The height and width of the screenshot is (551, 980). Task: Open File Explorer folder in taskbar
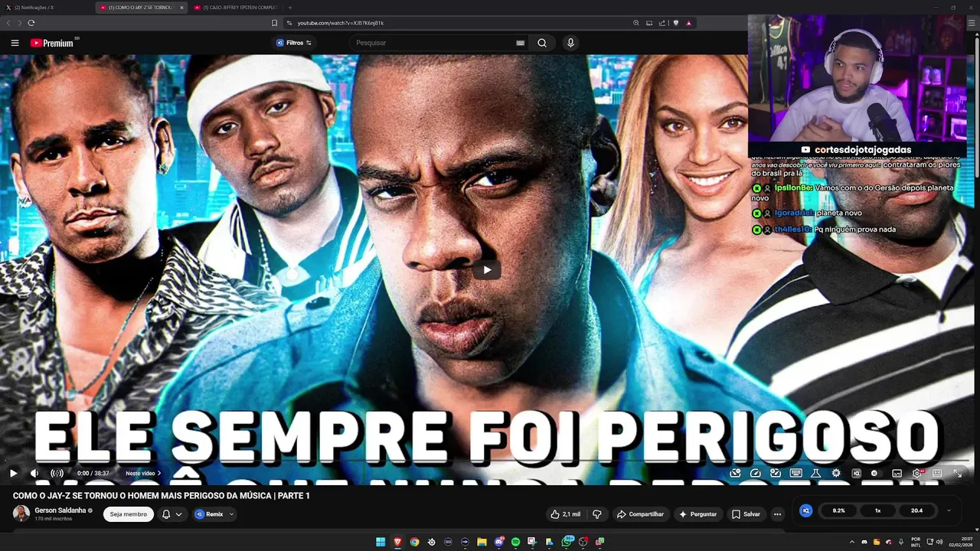click(482, 542)
